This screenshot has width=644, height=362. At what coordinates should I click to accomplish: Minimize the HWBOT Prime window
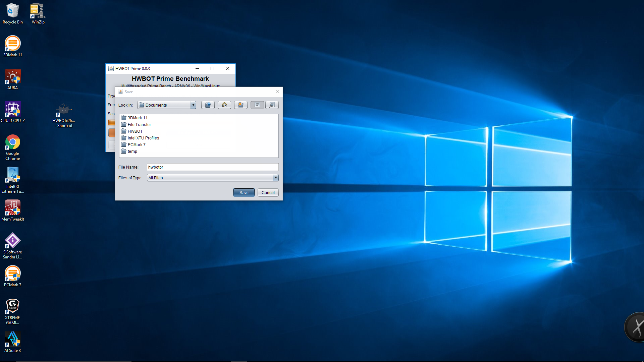(197, 68)
